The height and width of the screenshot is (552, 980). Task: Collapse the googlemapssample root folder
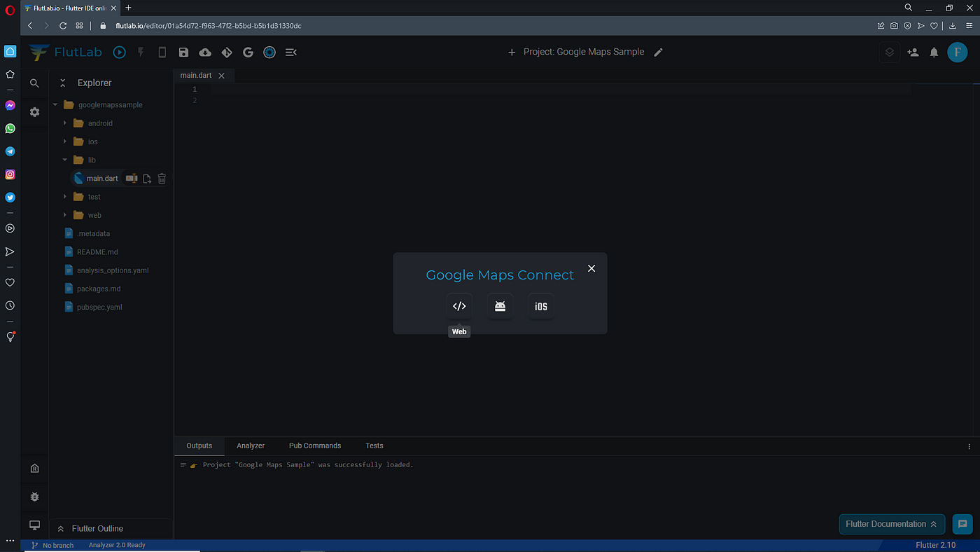point(55,105)
